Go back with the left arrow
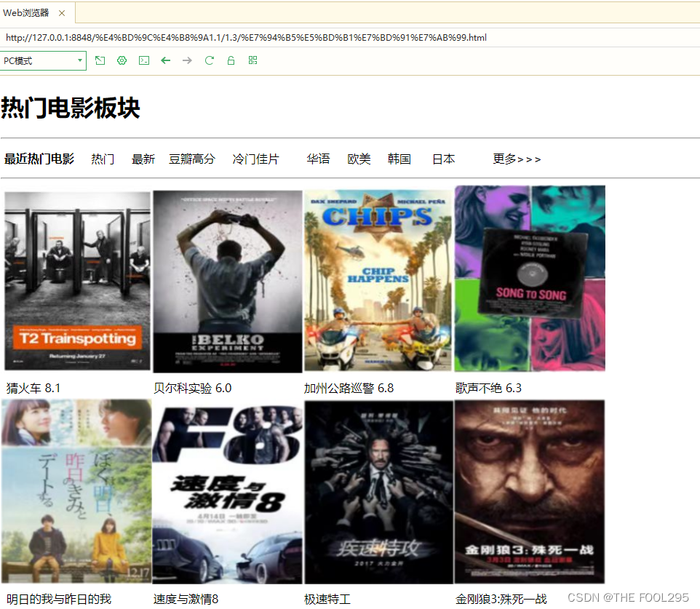 [x=166, y=60]
